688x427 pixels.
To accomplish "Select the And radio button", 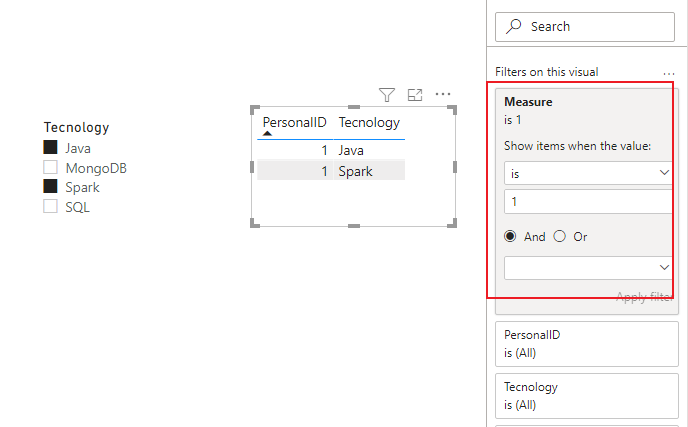I will (510, 237).
